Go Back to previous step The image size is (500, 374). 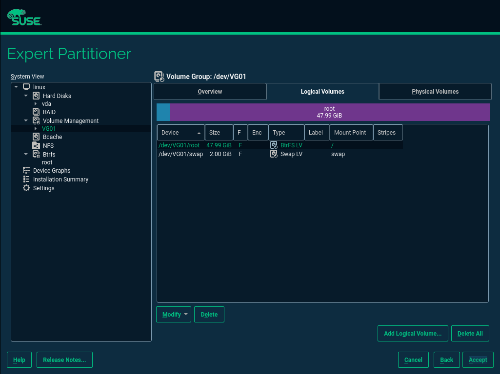point(447,360)
